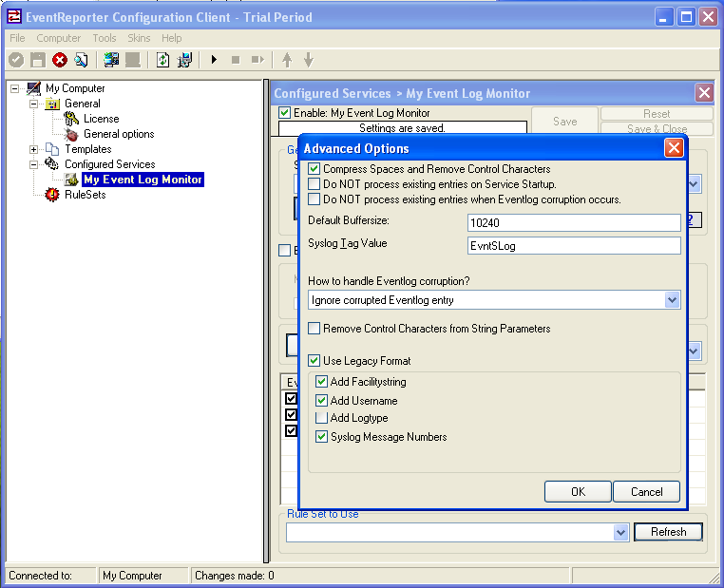
Task: Toggle Enable: My Event Log Monitor checkbox
Action: click(284, 113)
